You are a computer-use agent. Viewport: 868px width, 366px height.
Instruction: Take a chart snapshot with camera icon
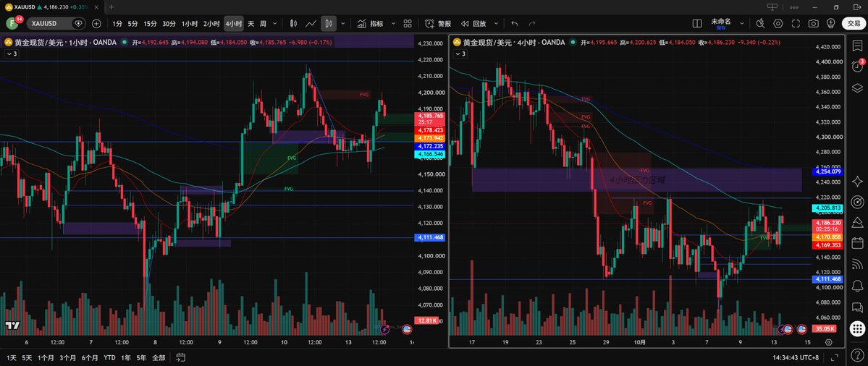(x=813, y=24)
